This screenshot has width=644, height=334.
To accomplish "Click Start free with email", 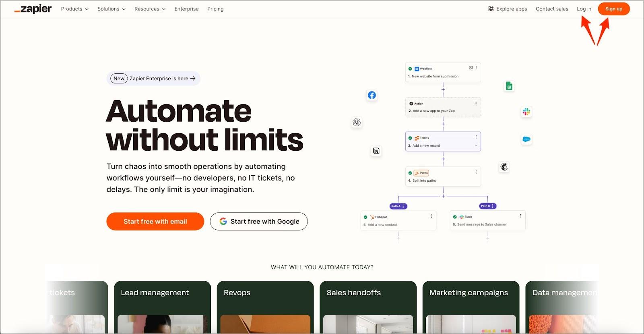I will [155, 222].
